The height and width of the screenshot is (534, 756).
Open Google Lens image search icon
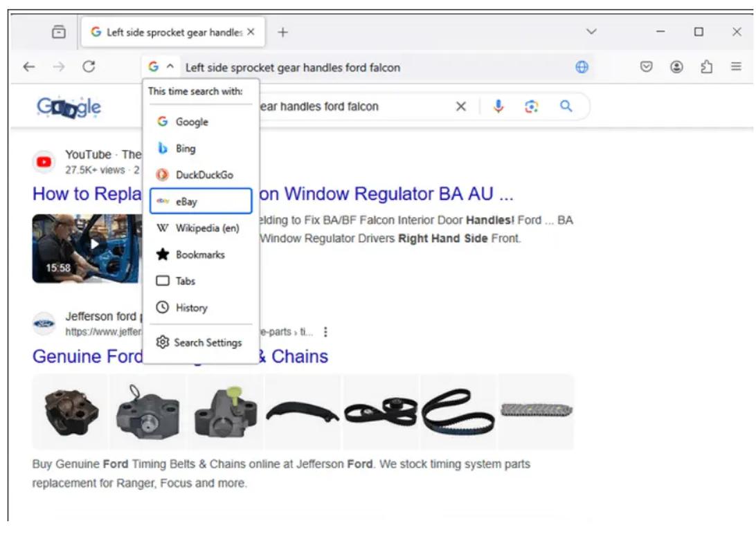[x=531, y=107]
